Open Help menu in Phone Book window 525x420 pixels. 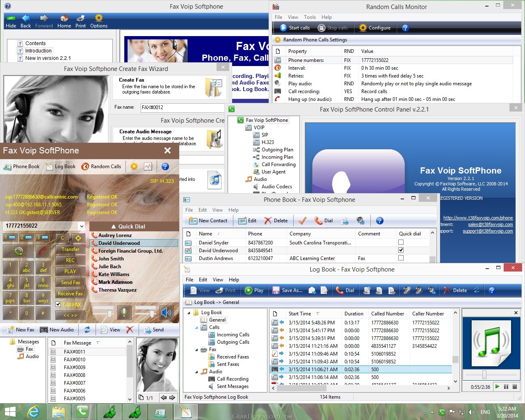click(x=233, y=210)
